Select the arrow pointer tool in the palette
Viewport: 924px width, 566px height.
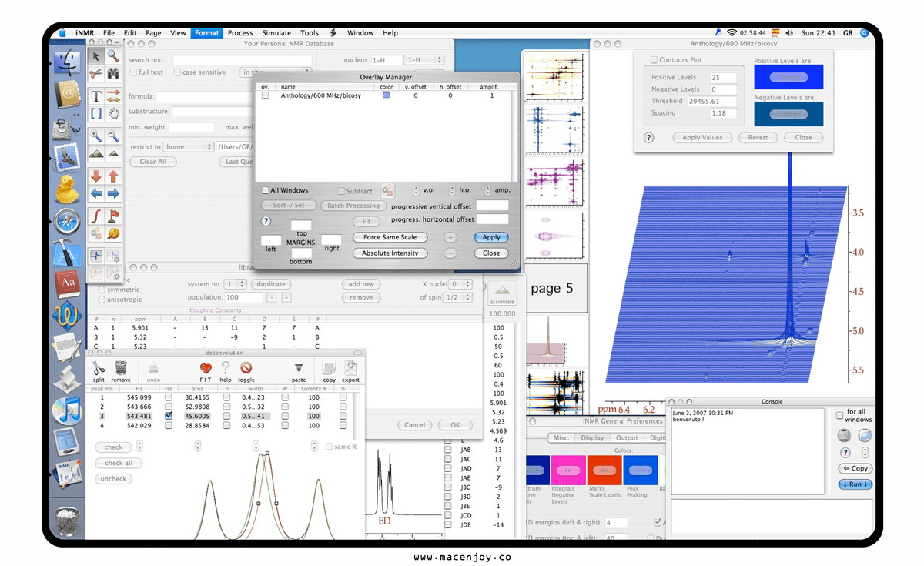coord(96,55)
